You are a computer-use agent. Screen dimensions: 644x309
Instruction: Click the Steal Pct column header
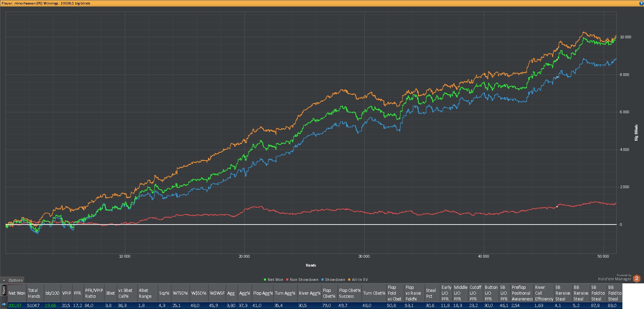[x=432, y=293]
